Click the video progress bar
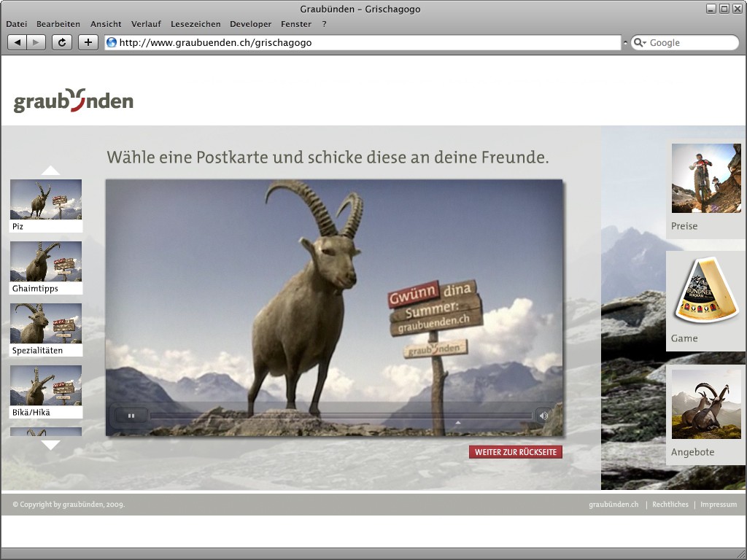Screen dimensions: 747x560 [x=341, y=416]
